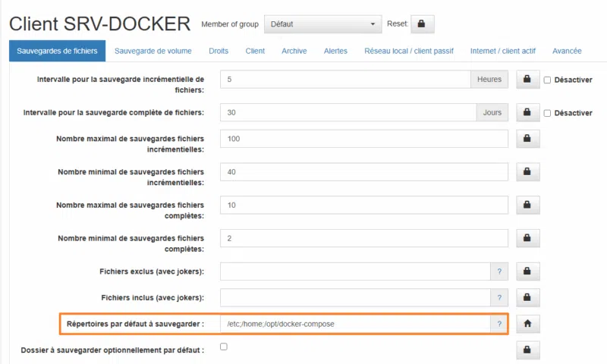The image size is (607, 364).
Task: Toggle Dossier à sauvegarder optionnellement checkbox
Action: (x=223, y=347)
